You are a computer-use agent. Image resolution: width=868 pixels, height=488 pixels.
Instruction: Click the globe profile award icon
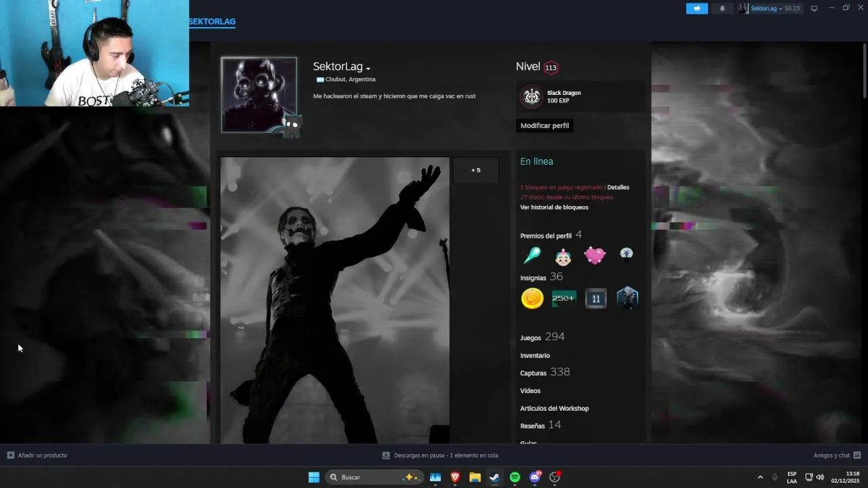pos(626,255)
